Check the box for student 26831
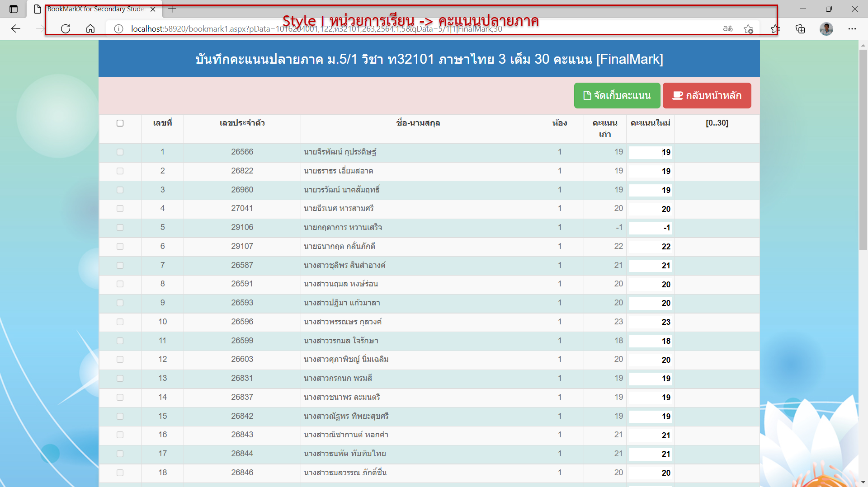Image resolution: width=868 pixels, height=487 pixels. pyautogui.click(x=120, y=378)
